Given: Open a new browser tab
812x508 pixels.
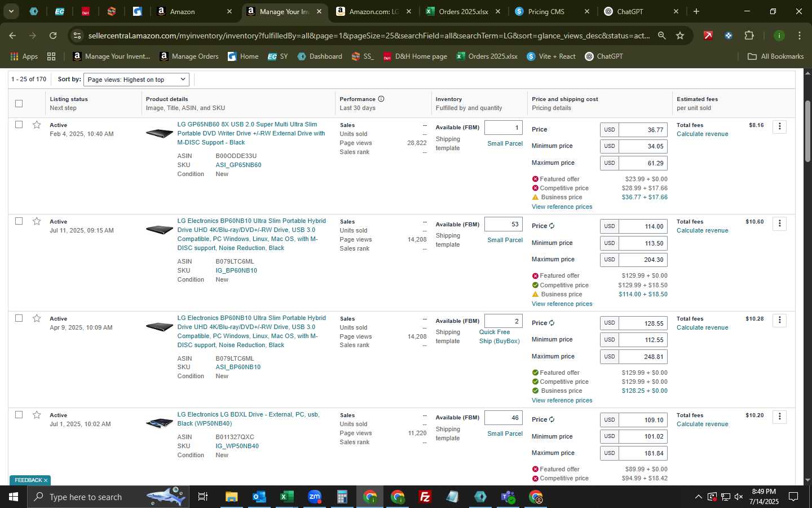Looking at the screenshot, I should pos(696,11).
